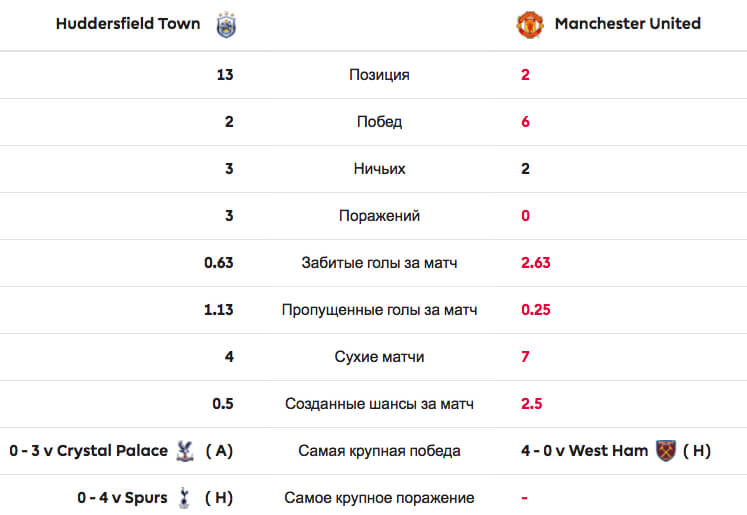Screen dimensions: 747x515
Task: Click the Побед row label
Action: point(379,122)
